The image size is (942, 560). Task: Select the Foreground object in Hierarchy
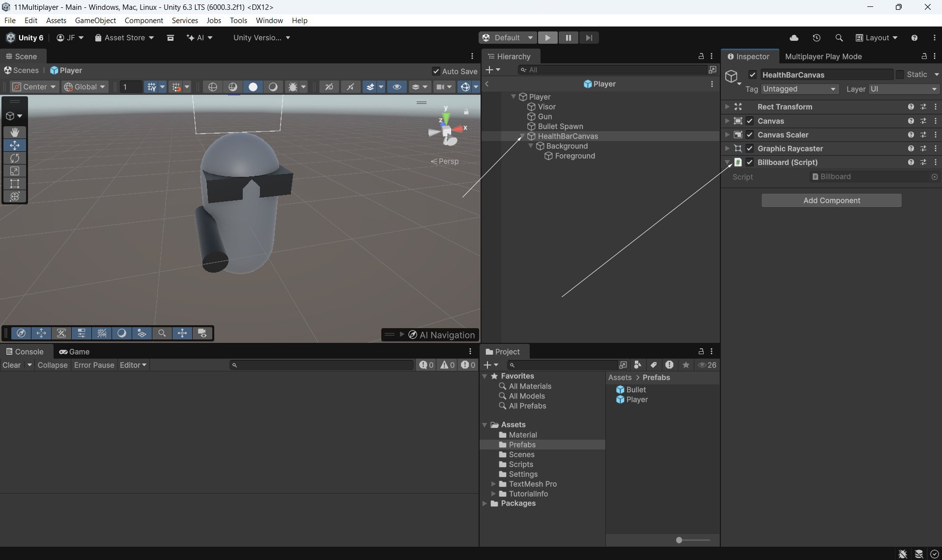574,156
